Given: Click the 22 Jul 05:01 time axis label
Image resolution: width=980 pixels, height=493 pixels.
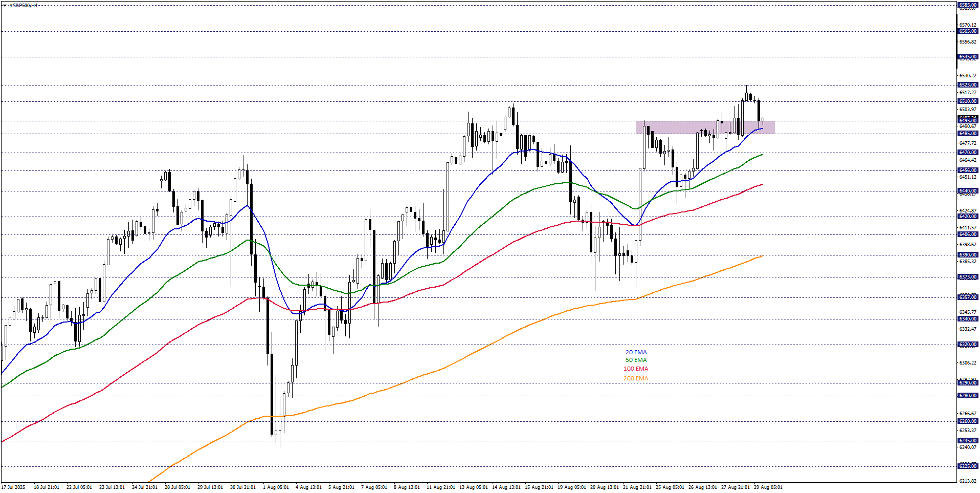Looking at the screenshot, I should [79, 487].
